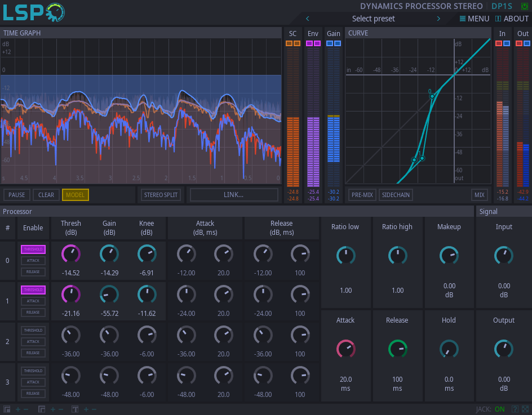Switch to the SIDECHAIN view
The width and height of the screenshot is (532, 415).
click(x=396, y=194)
